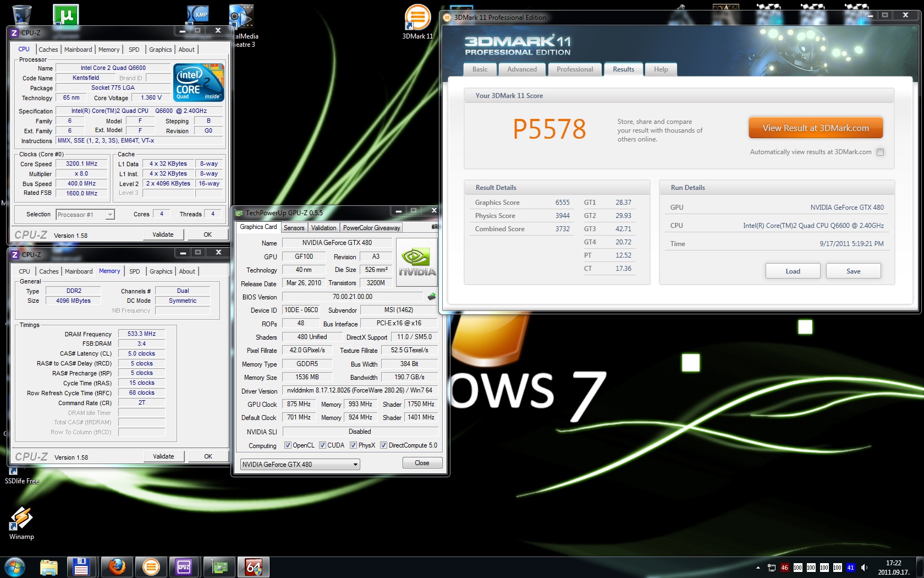Click the Save button in Run Details

click(x=854, y=271)
